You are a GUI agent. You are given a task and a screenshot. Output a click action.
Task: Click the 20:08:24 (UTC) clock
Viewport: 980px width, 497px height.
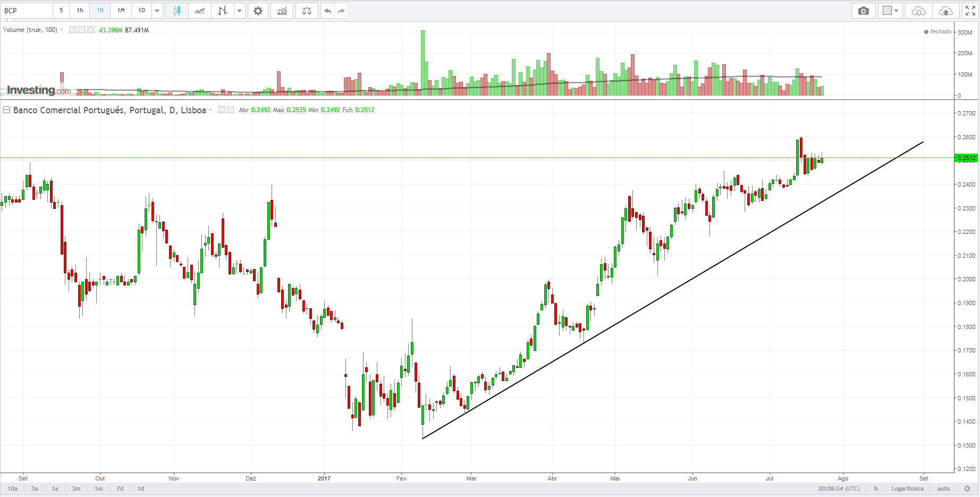pos(839,488)
